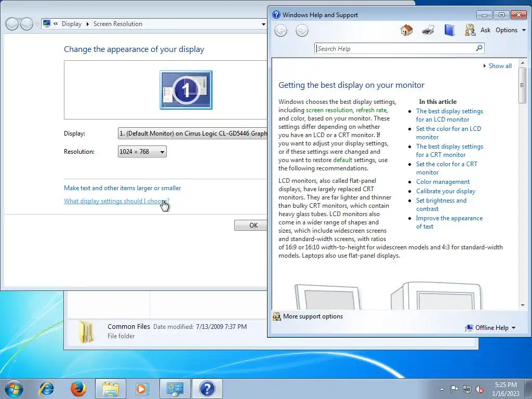Open Calibrate your display link

pos(445,191)
